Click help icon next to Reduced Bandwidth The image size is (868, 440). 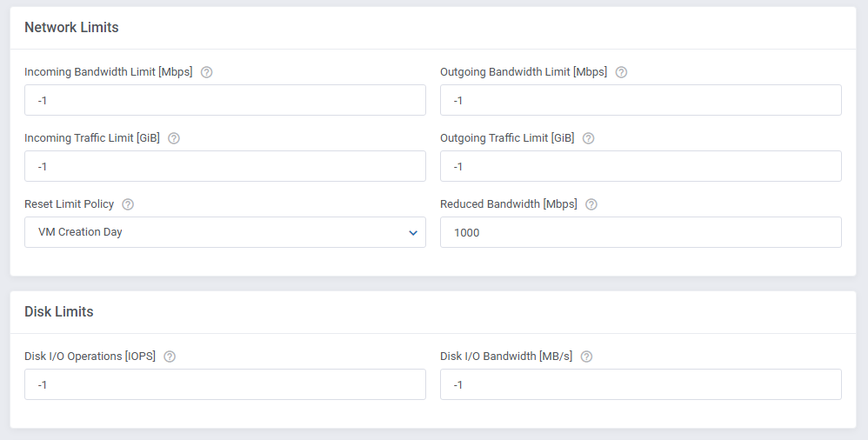[x=591, y=204]
